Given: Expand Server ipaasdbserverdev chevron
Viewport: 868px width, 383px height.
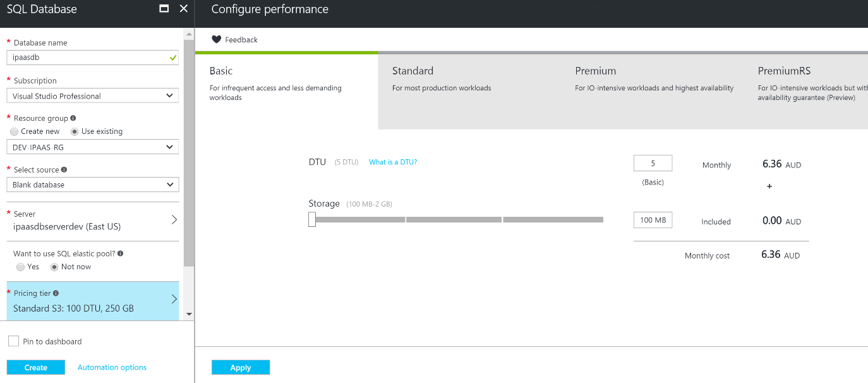Looking at the screenshot, I should (x=174, y=220).
